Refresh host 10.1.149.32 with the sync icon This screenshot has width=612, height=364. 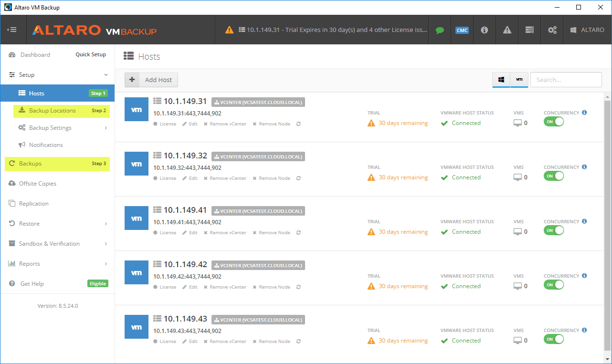point(298,178)
